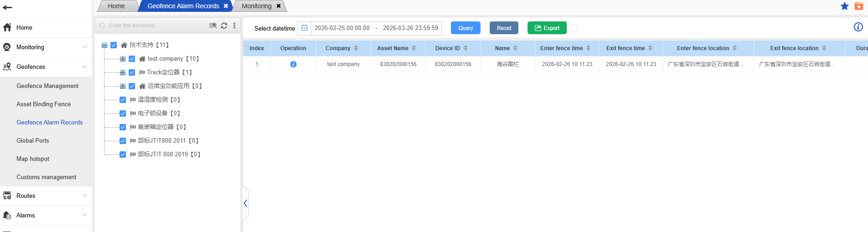This screenshot has width=868, height=232.
Task: Open Geofence Management in sidebar
Action: tap(47, 86)
